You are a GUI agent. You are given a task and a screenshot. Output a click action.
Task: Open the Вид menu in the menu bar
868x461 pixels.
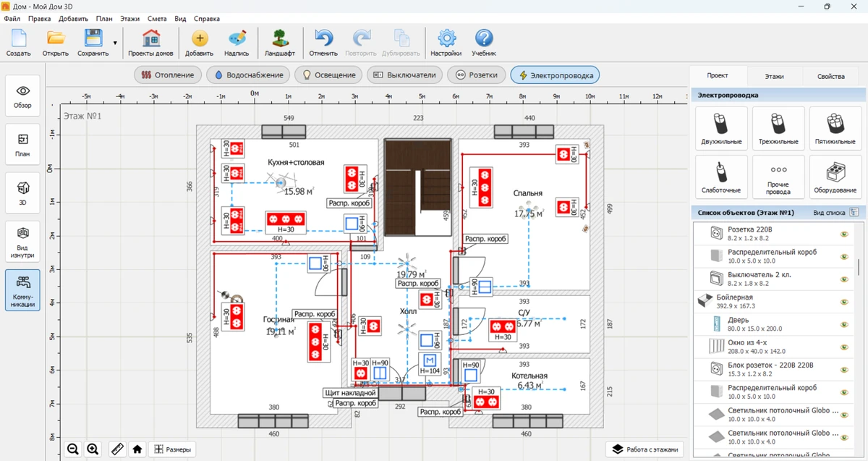[x=180, y=19]
